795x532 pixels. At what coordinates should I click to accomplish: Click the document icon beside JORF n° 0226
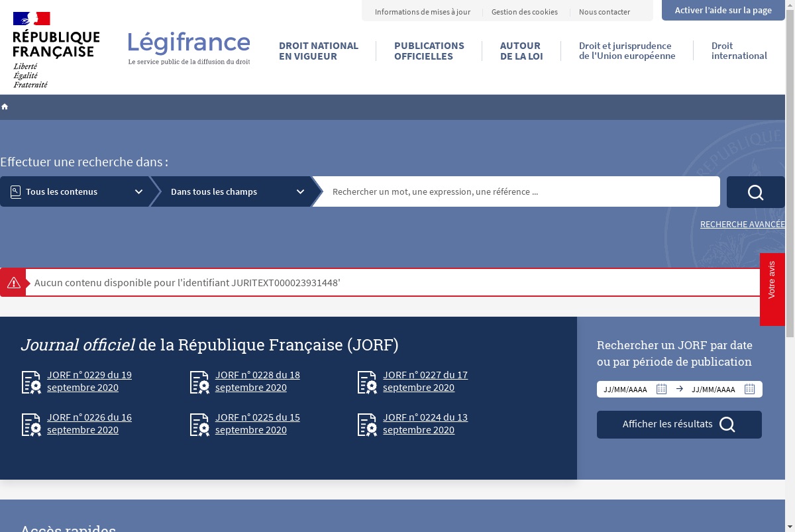click(31, 425)
